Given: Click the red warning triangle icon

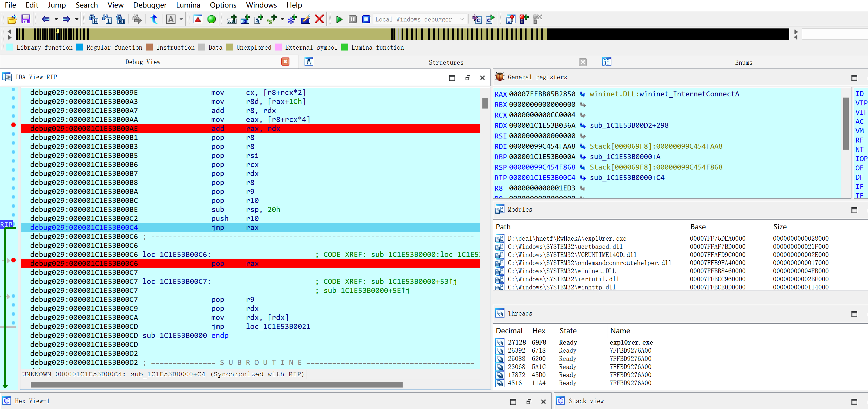Looking at the screenshot, I should tap(198, 19).
